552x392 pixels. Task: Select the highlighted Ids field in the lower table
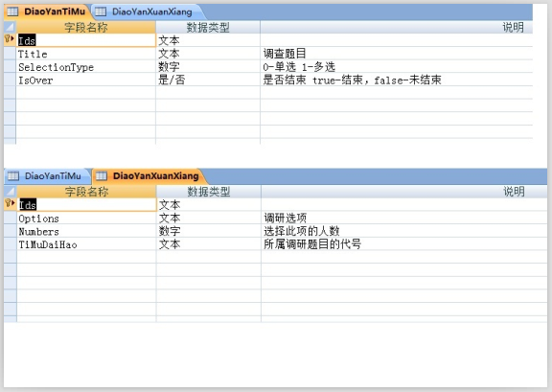pyautogui.click(x=86, y=205)
